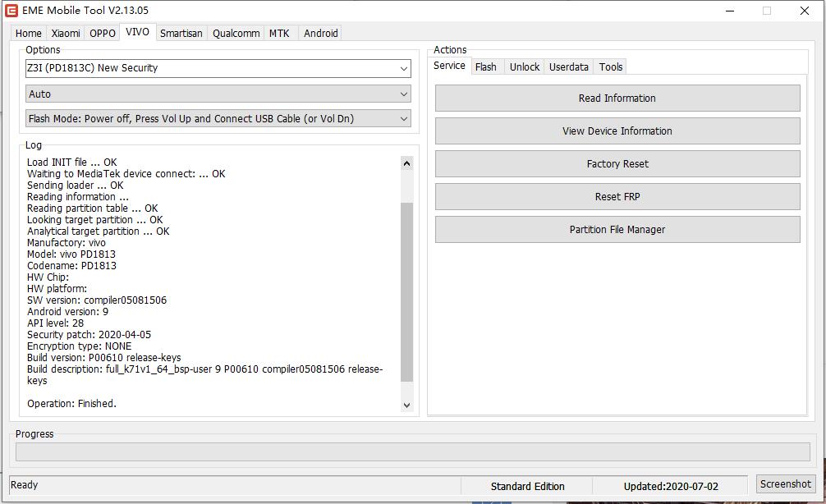Click 'Updated:2020-07-02' status text

671,487
